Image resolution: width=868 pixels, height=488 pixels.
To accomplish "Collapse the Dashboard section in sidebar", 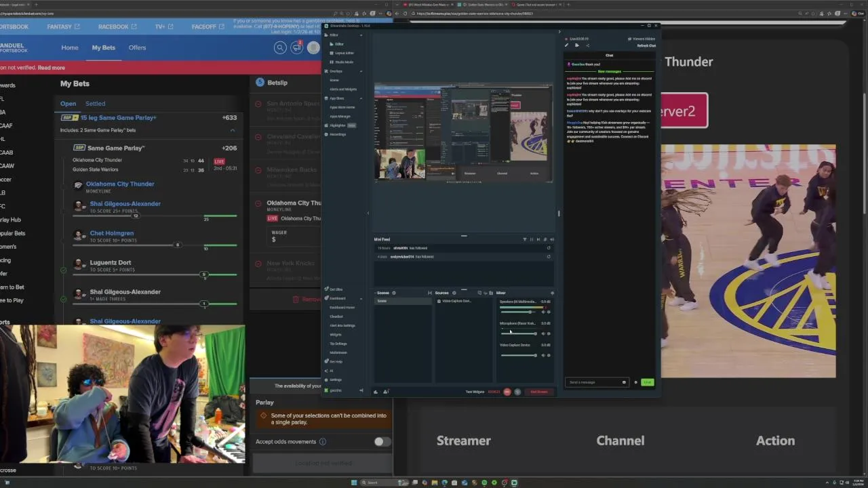I will (x=361, y=298).
